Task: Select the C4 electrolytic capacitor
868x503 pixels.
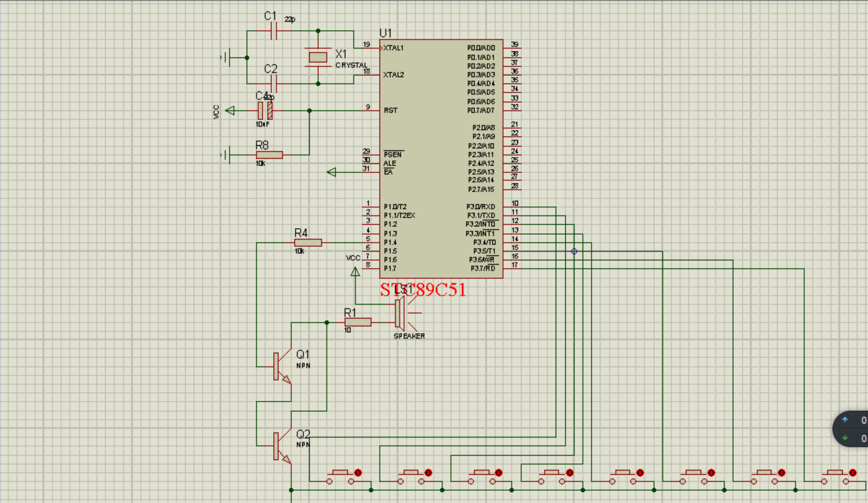Action: pos(265,111)
